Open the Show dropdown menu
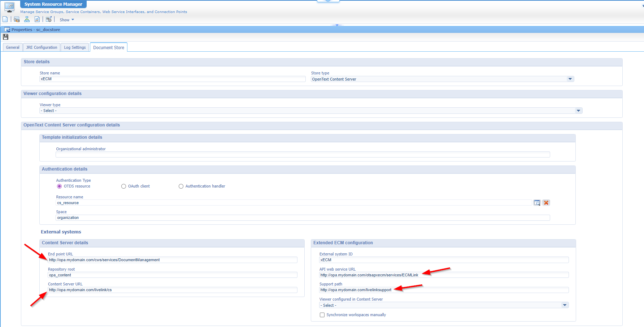Image resolution: width=644 pixels, height=327 pixels. click(x=67, y=20)
